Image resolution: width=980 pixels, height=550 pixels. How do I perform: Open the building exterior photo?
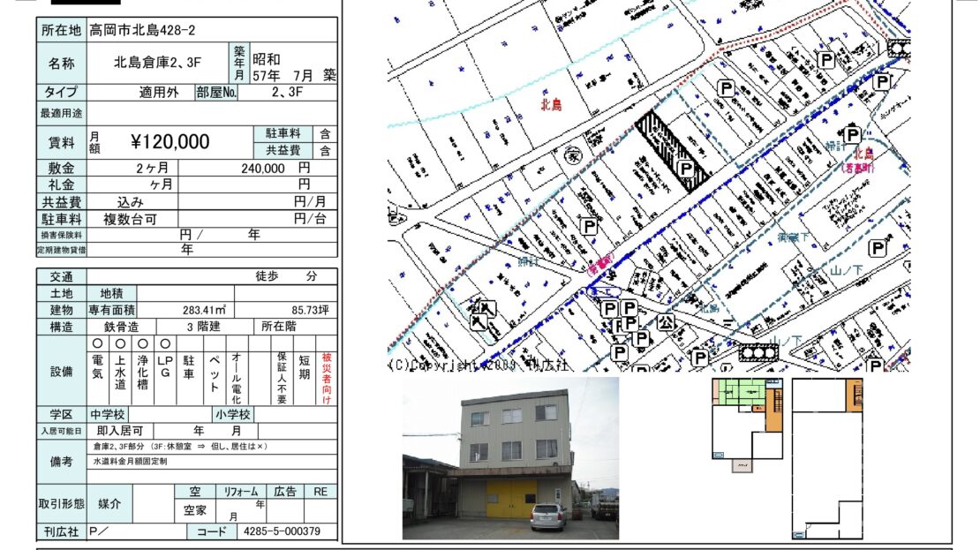click(x=510, y=458)
